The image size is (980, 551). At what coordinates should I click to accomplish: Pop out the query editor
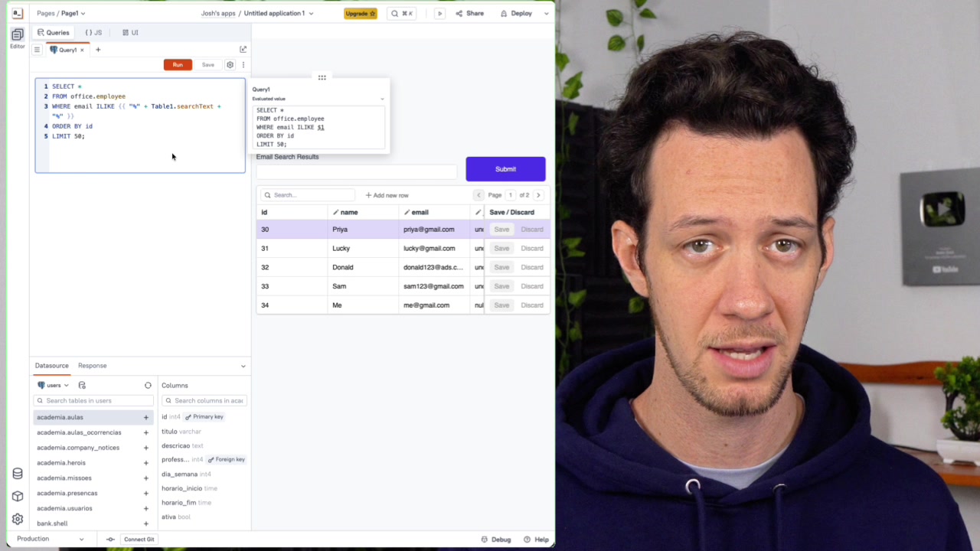(243, 48)
